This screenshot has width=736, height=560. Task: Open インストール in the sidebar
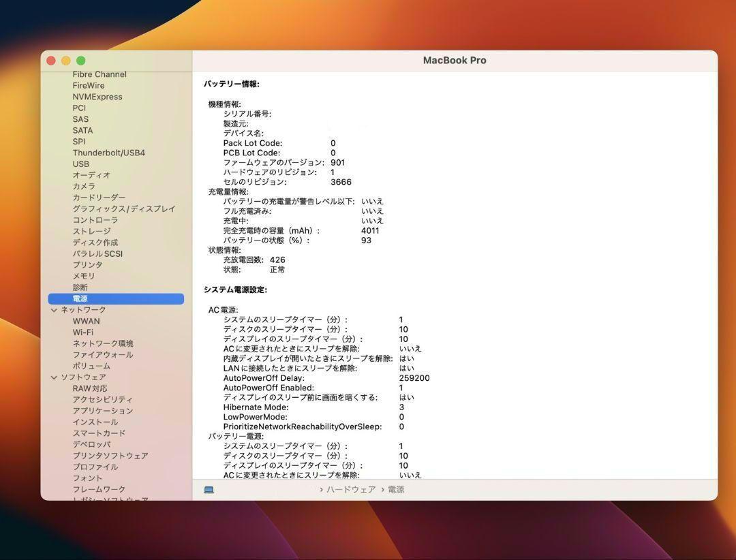pyautogui.click(x=95, y=422)
